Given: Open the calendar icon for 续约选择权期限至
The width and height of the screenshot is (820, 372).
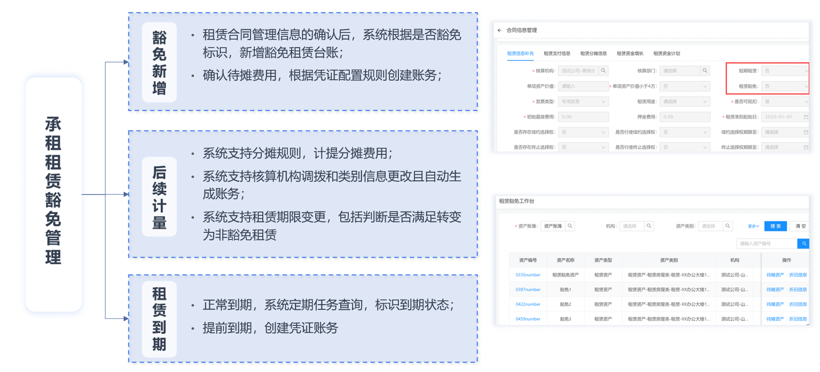Looking at the screenshot, I should click(805, 132).
